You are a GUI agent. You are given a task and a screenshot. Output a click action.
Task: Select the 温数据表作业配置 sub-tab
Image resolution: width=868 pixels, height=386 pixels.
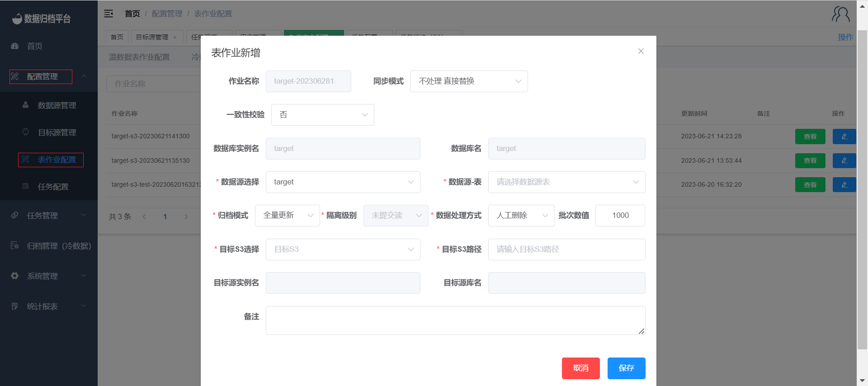point(139,57)
